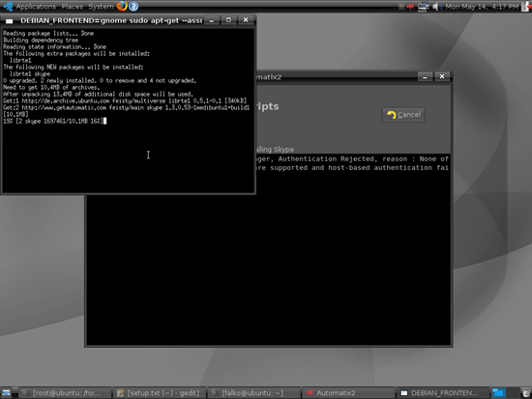Click the download progress line with 16%

(x=53, y=121)
